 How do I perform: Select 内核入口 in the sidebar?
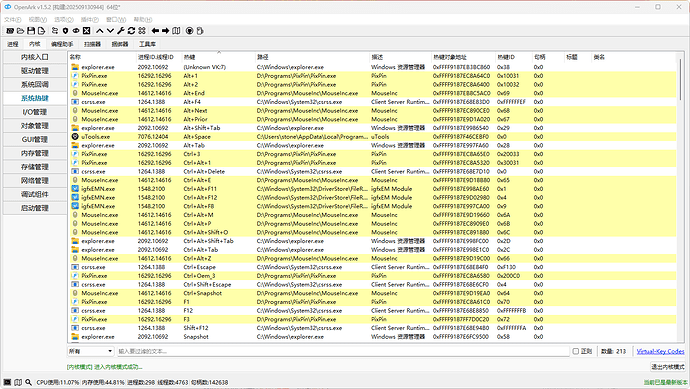[x=35, y=57]
